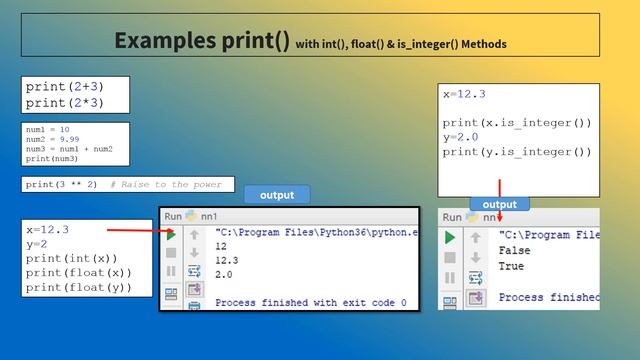Click the Stop square in the False/True output panel

pyautogui.click(x=450, y=258)
